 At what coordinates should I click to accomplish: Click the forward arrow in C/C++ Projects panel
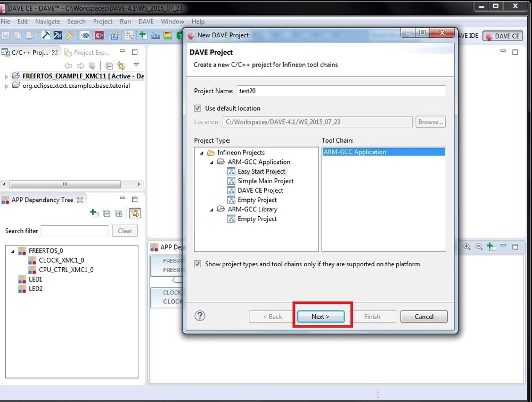pos(80,65)
